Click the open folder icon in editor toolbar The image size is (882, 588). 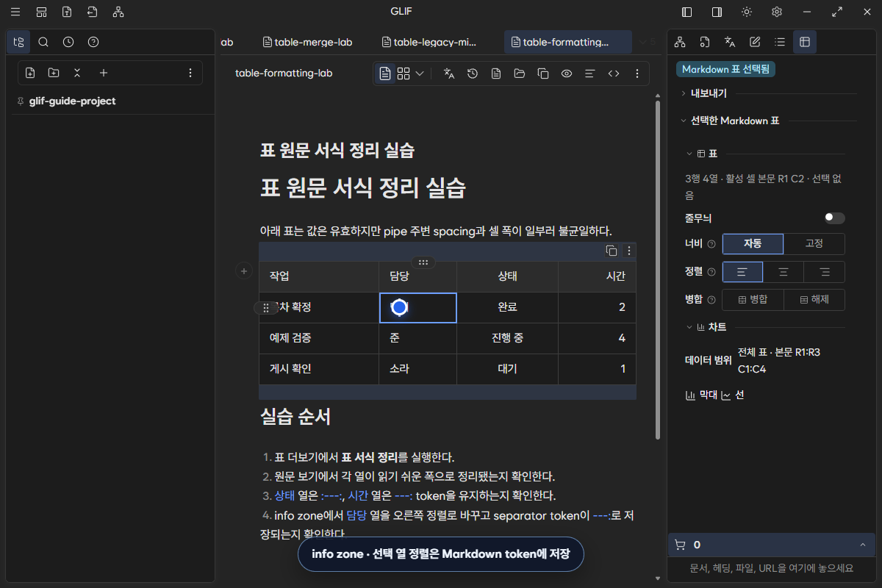point(520,73)
